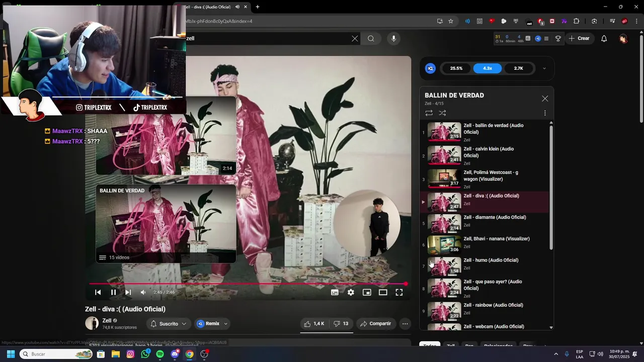Expand the vidIQ stats panel chevron

pos(544,68)
